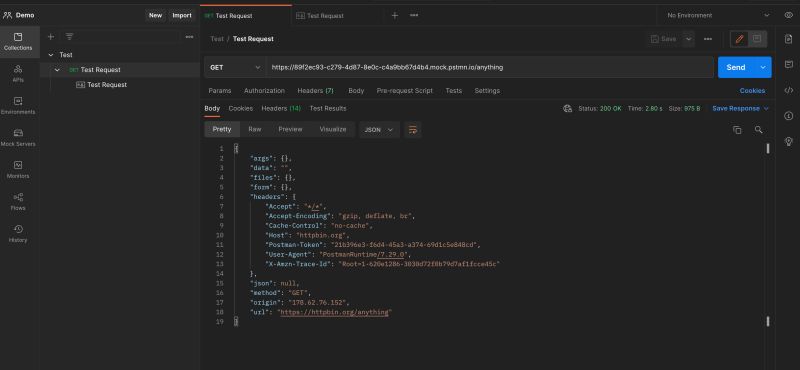Open request more actions ellipsis beside Save

(708, 39)
